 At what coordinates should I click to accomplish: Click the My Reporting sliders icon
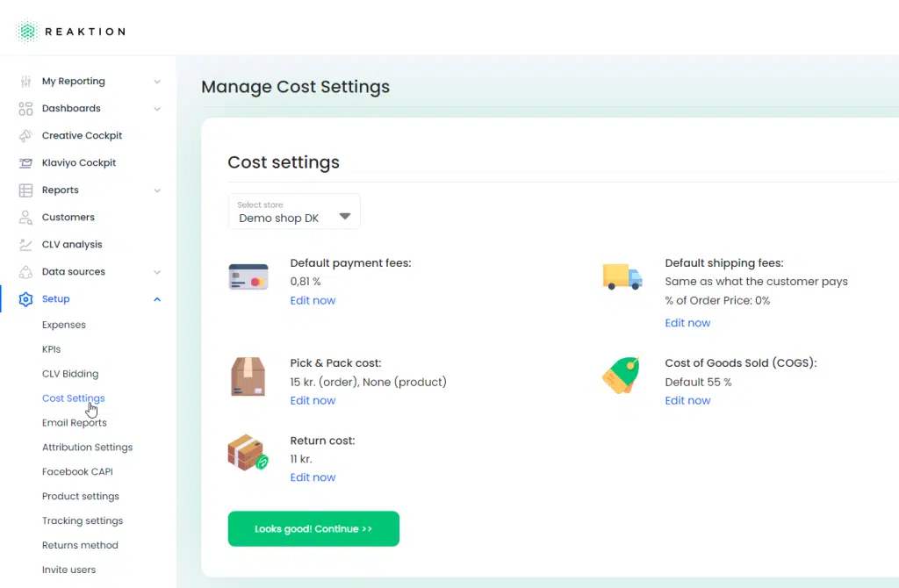tap(25, 82)
